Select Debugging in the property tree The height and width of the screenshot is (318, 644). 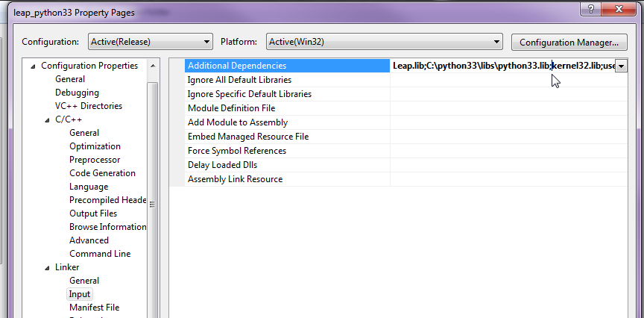click(77, 93)
